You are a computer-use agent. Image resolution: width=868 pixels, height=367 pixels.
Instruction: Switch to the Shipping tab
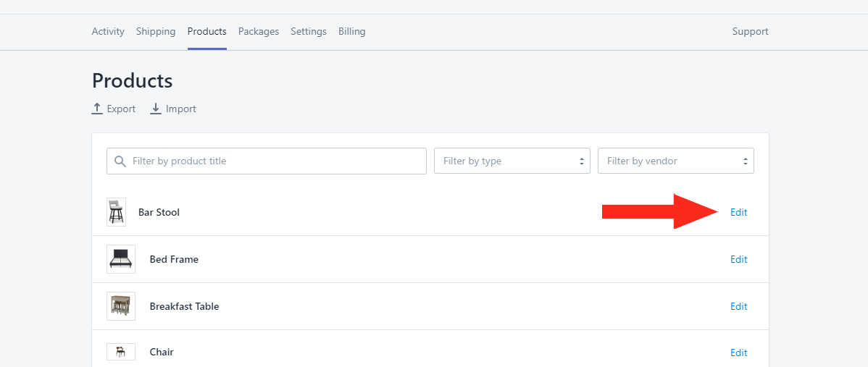pyautogui.click(x=156, y=32)
